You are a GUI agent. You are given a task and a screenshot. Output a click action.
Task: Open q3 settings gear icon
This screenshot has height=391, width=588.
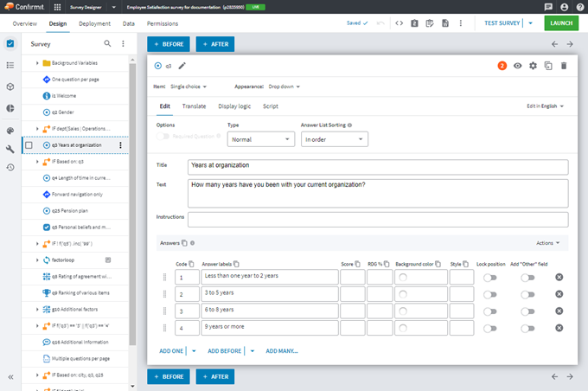533,66
